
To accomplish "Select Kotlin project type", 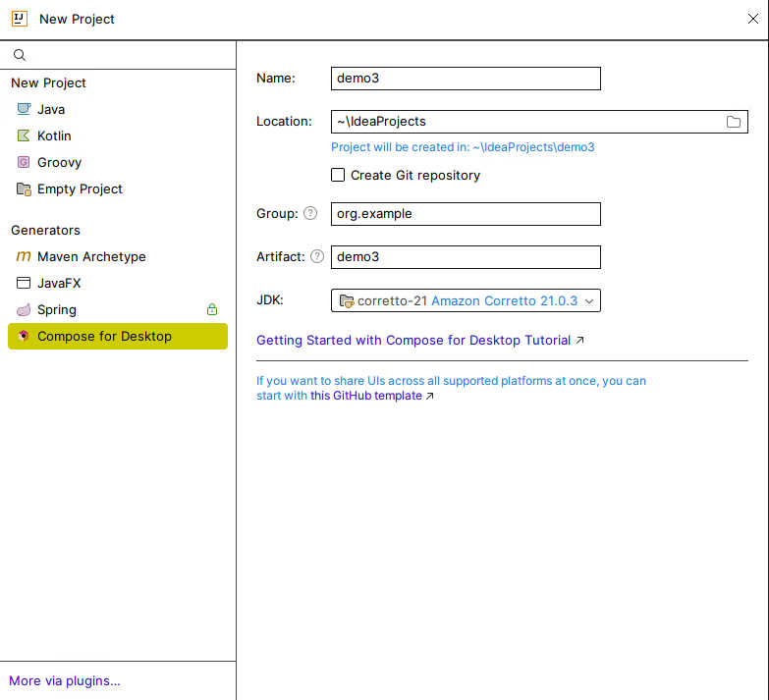I will (x=118, y=135).
